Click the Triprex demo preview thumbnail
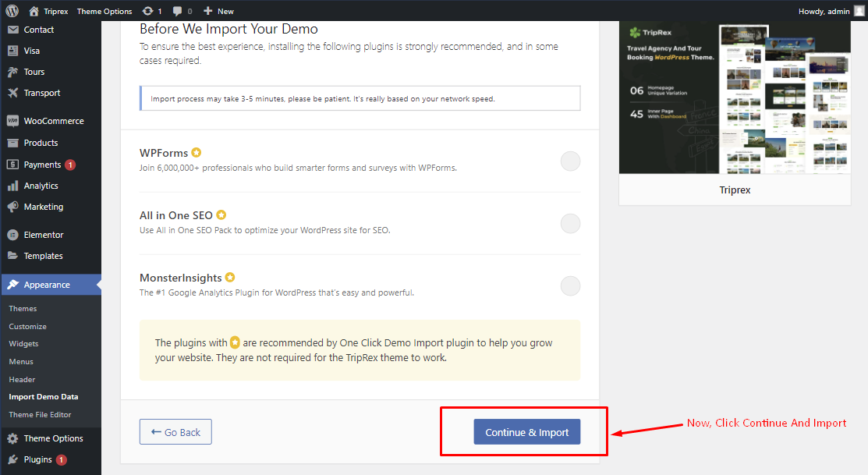The image size is (868, 475). (x=735, y=98)
